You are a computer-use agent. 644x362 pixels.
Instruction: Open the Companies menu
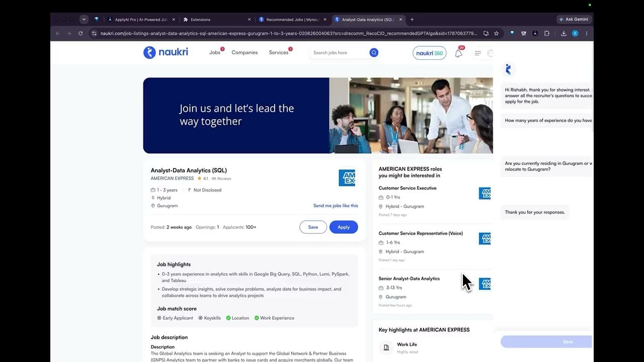245,52
